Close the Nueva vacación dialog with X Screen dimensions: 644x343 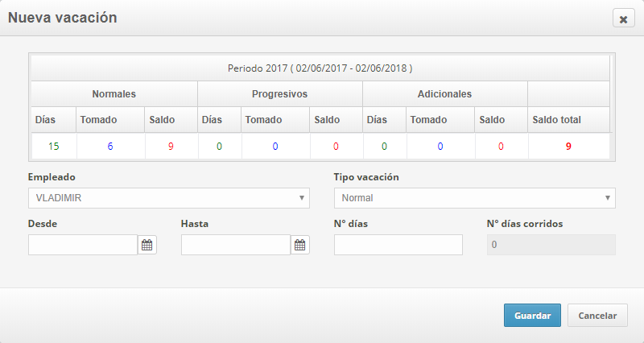click(x=623, y=19)
